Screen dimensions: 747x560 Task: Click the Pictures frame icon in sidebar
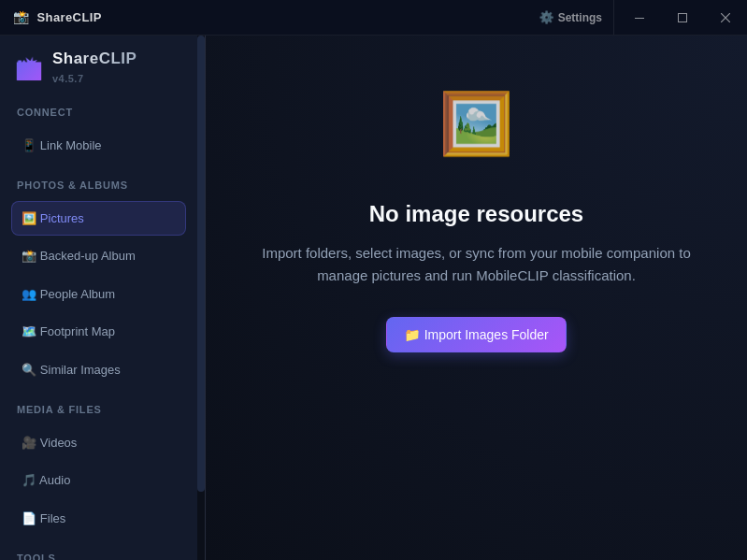point(29,218)
